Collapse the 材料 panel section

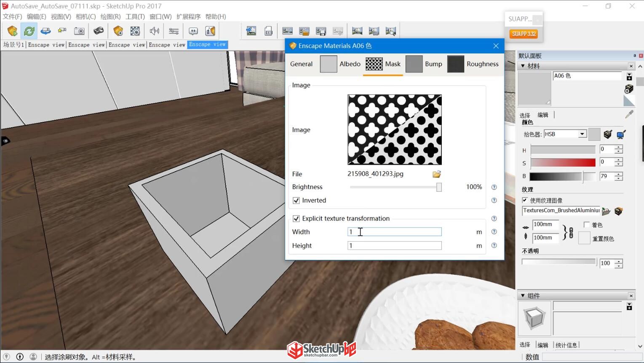[x=523, y=66]
